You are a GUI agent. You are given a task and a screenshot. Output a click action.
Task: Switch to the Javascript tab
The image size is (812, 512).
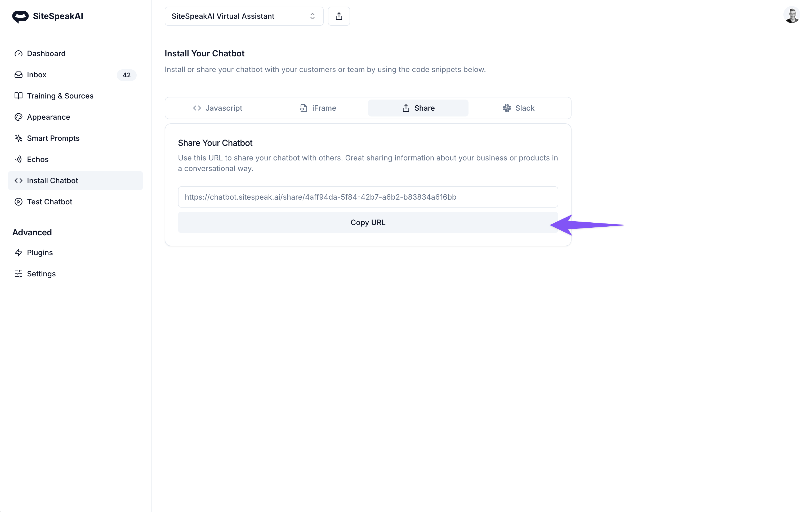[217, 108]
